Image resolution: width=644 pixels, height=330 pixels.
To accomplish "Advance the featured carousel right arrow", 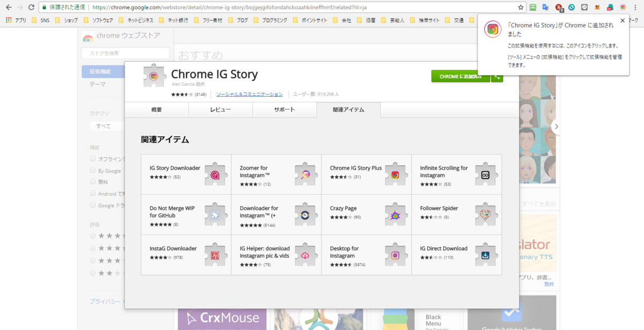I will pos(557,127).
